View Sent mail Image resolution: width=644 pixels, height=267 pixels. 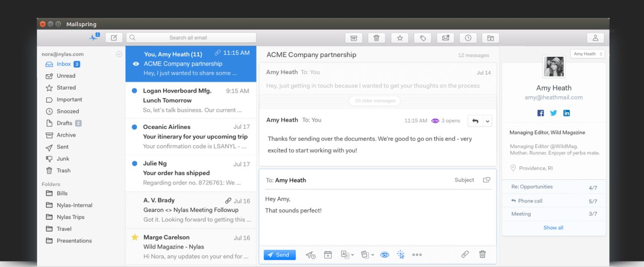point(62,147)
